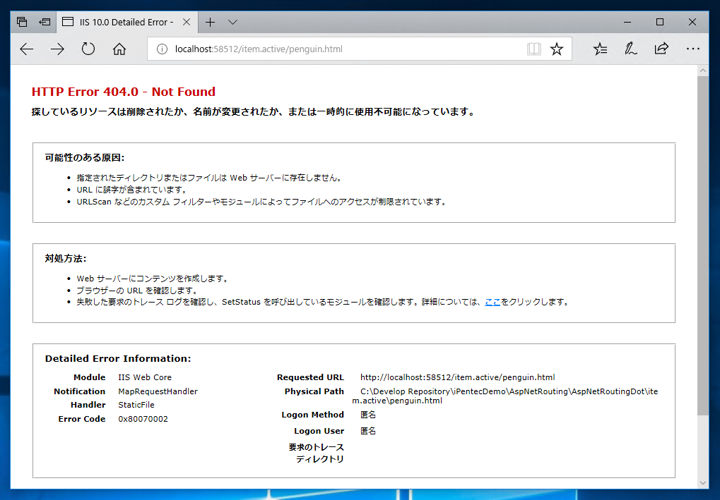720x500 pixels.
Task: Go back to previous page
Action: click(27, 49)
